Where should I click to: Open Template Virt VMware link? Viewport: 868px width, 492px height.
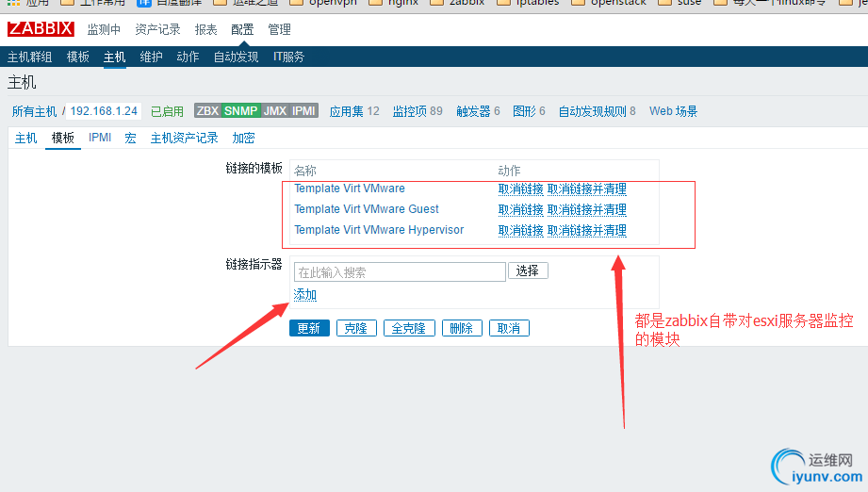coord(350,189)
